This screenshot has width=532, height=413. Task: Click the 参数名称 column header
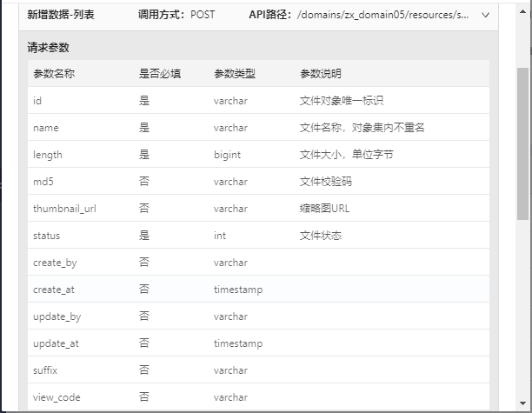tap(54, 74)
